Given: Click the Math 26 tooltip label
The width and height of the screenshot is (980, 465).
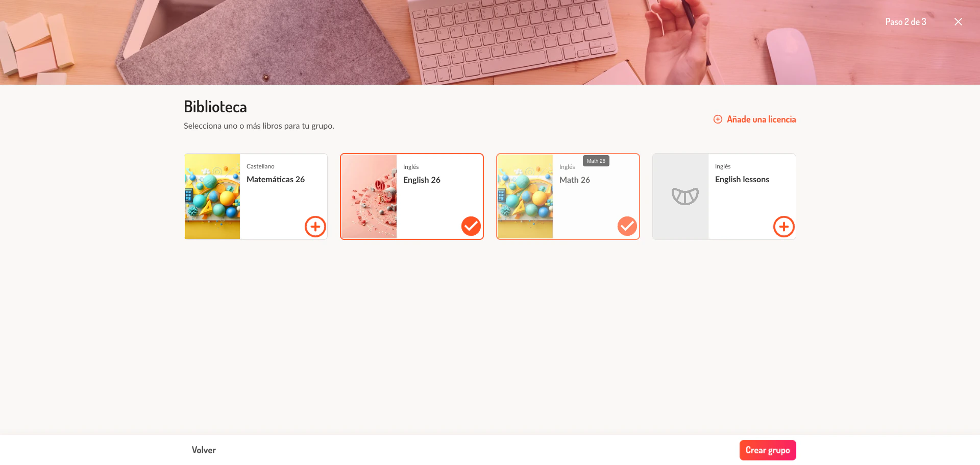Looking at the screenshot, I should [x=596, y=161].
